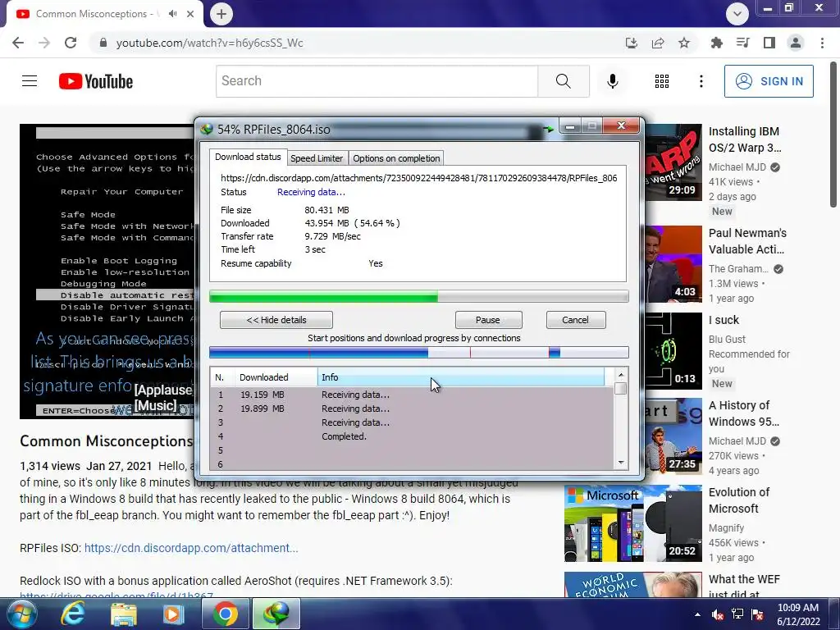Screen dimensions: 840x630
Task: Bookmark this page with the star icon
Action: click(684, 43)
